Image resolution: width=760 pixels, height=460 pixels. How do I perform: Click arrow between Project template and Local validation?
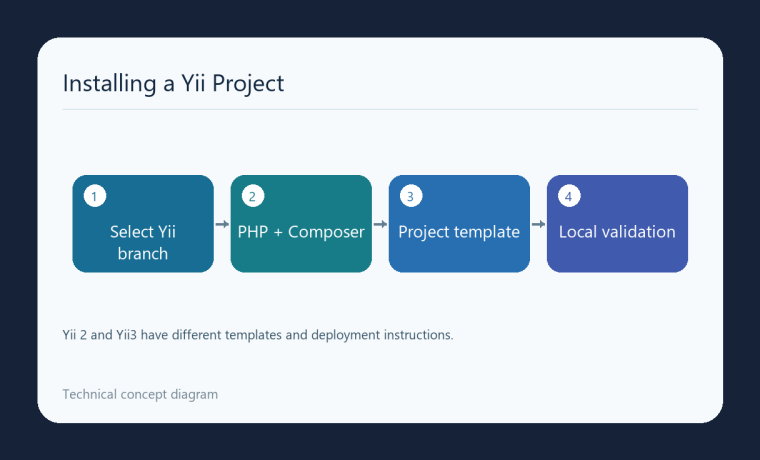coord(538,224)
